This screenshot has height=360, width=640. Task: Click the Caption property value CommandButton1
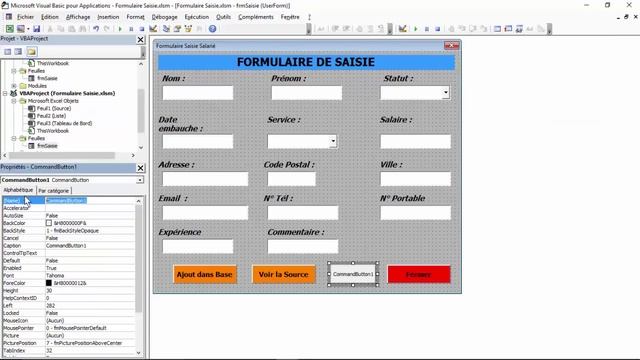[66, 246]
